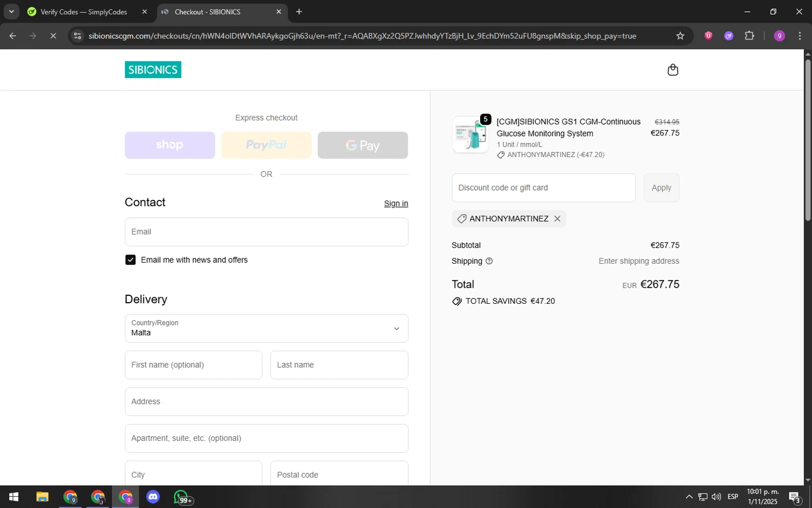
Task: Show hidden system tray icons
Action: click(689, 497)
